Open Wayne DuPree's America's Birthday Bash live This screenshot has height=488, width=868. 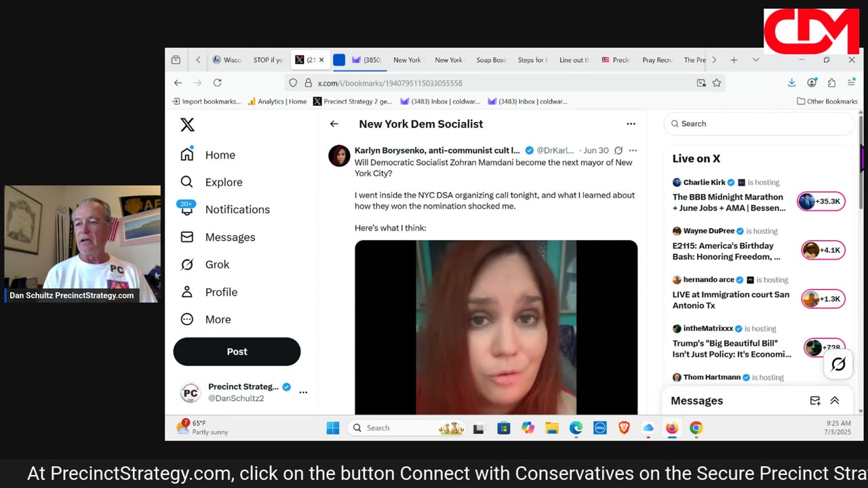pyautogui.click(x=726, y=251)
